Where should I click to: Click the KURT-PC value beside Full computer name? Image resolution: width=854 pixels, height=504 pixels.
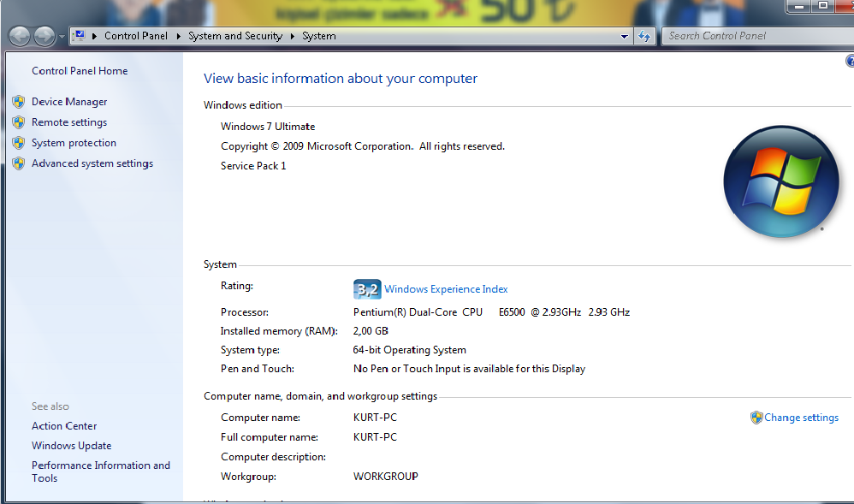coord(375,437)
